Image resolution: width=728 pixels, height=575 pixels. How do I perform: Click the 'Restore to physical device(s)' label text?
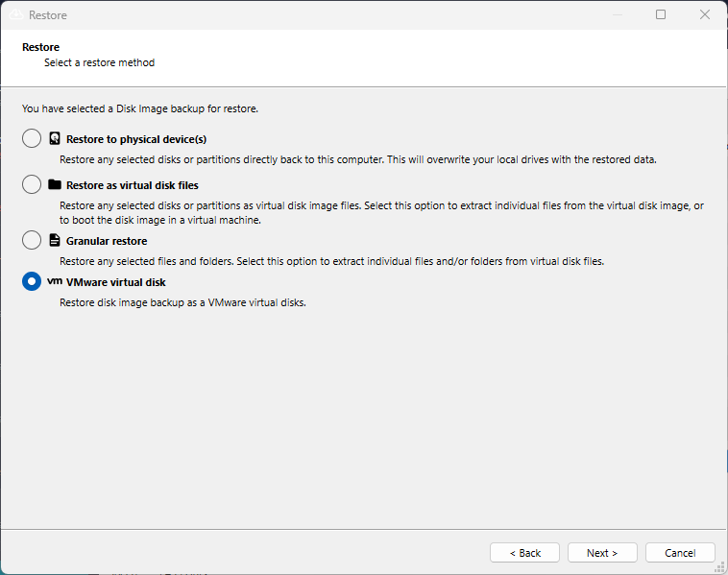[x=136, y=139]
